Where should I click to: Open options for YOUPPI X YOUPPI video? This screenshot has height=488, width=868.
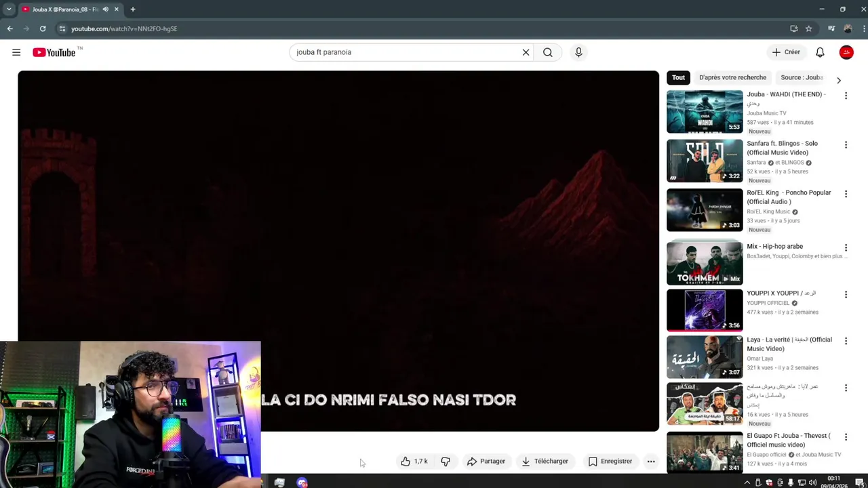[x=846, y=294]
